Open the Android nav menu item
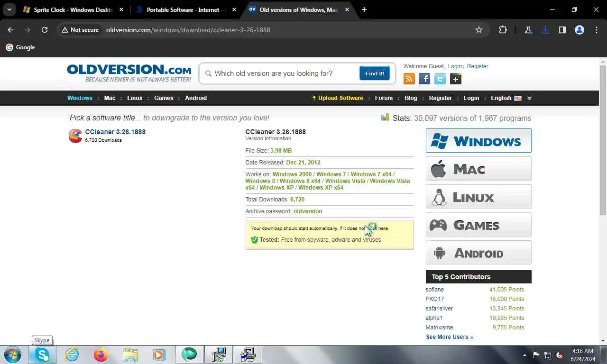This screenshot has height=364, width=607. pyautogui.click(x=196, y=98)
